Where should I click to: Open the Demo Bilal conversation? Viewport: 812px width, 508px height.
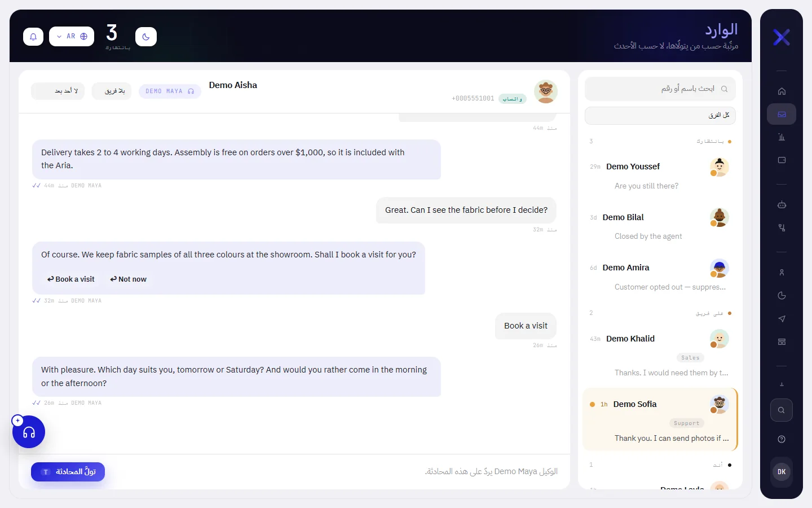click(x=660, y=226)
